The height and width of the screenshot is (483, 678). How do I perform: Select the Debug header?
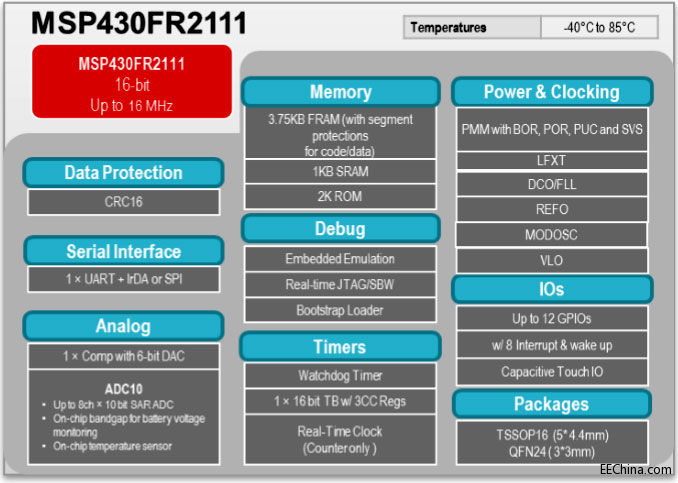pyautogui.click(x=341, y=228)
